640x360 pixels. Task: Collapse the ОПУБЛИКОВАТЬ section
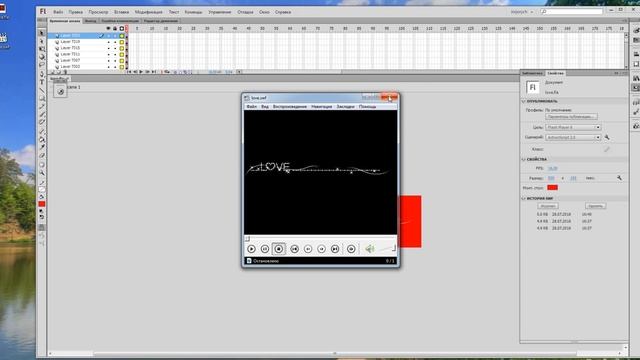click(x=524, y=101)
